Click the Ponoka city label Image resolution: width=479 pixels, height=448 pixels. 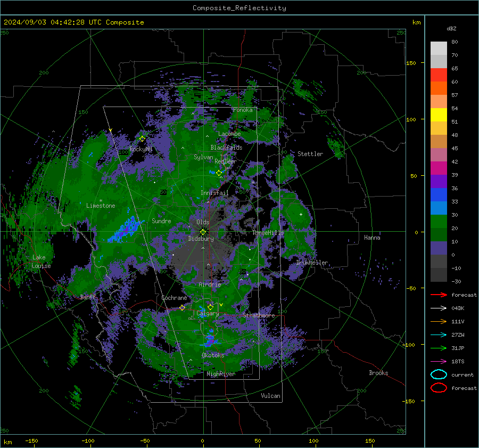243,110
